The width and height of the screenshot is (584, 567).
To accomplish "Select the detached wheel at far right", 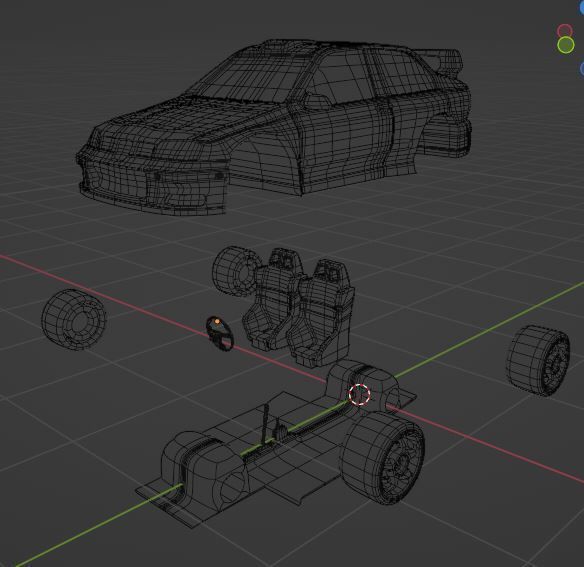I will coord(538,360).
